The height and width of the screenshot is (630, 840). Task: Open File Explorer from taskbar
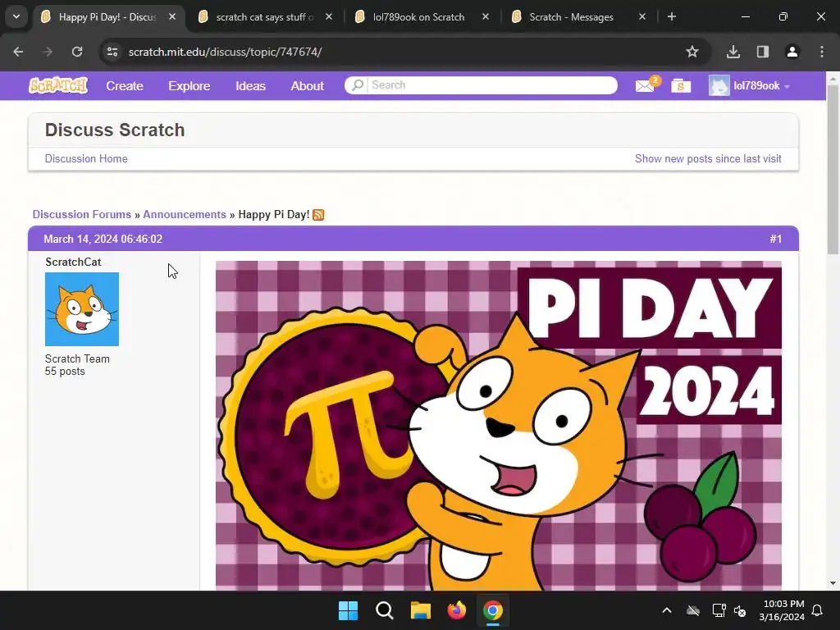(421, 610)
